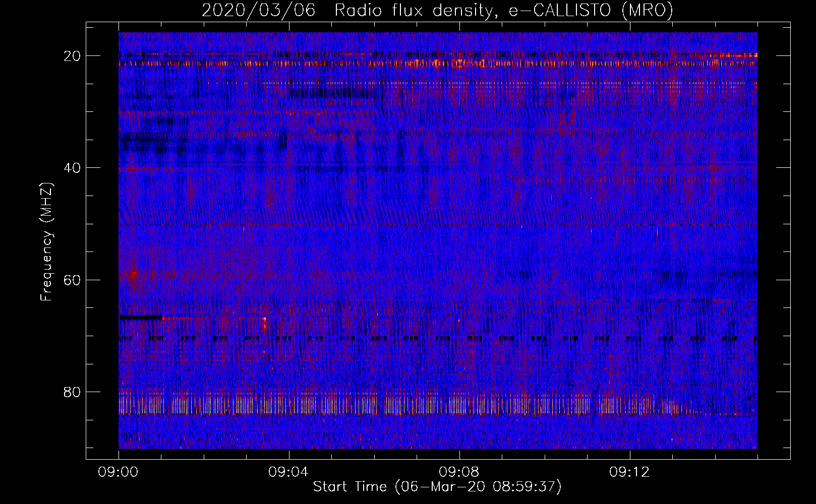Click the 09:08 time tick label
The height and width of the screenshot is (504, 816).
[459, 472]
